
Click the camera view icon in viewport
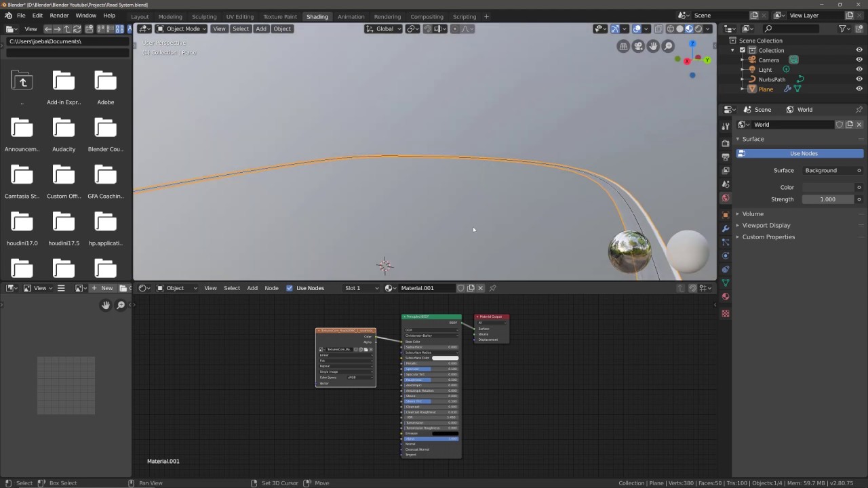[x=638, y=45]
